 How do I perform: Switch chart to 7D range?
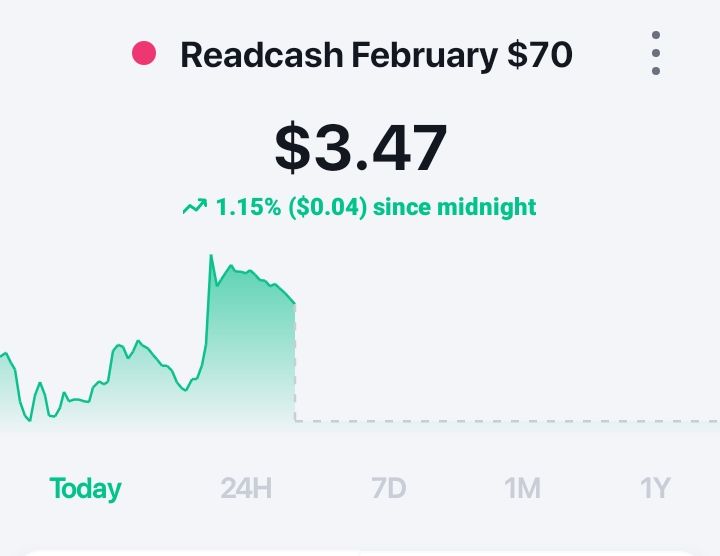[x=388, y=488]
